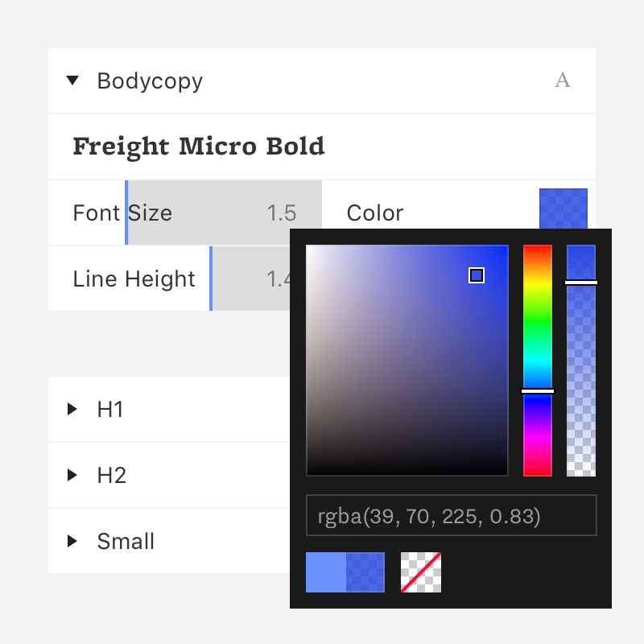Click the H2 section label
Image resolution: width=644 pixels, height=644 pixels.
111,476
